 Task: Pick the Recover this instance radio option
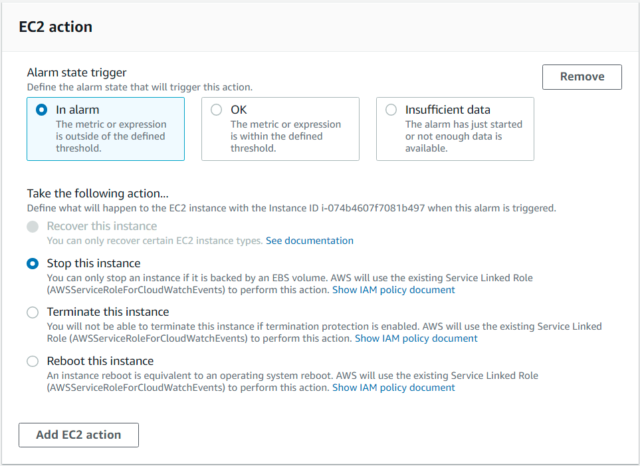point(33,226)
